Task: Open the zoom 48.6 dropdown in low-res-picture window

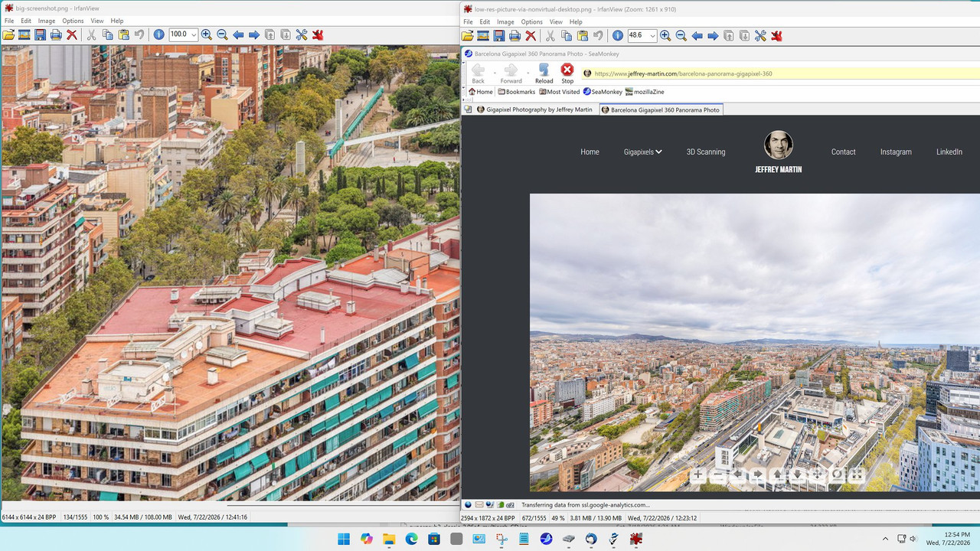Action: [x=652, y=35]
